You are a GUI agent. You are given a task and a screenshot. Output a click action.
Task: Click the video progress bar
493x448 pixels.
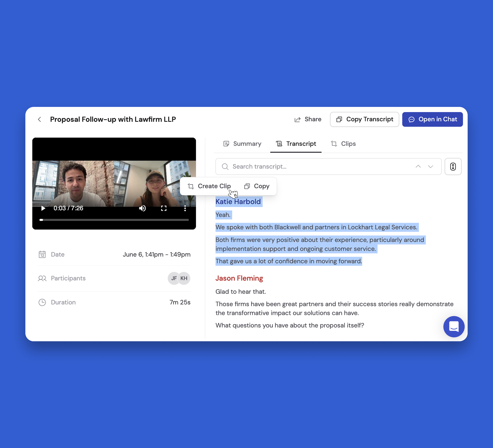114,220
